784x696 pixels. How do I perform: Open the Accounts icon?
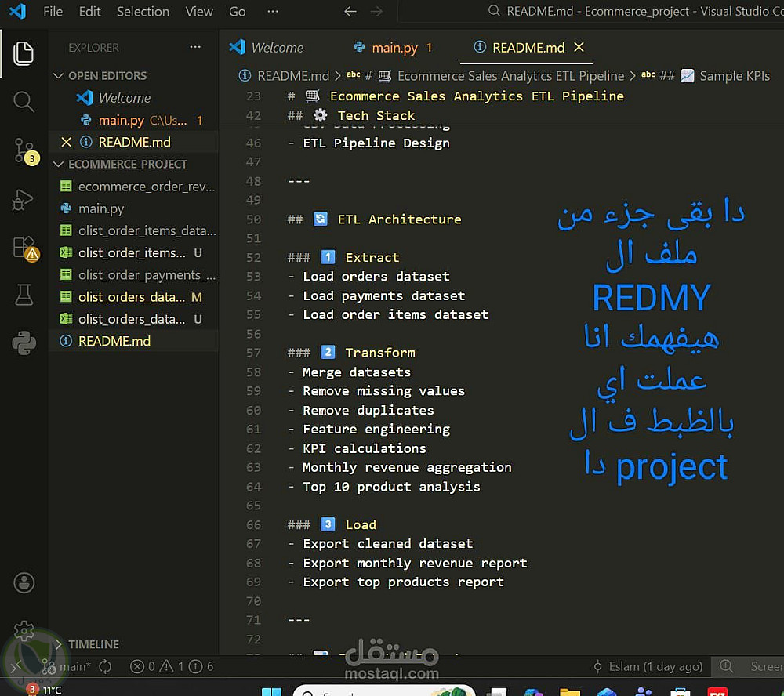pyautogui.click(x=24, y=582)
